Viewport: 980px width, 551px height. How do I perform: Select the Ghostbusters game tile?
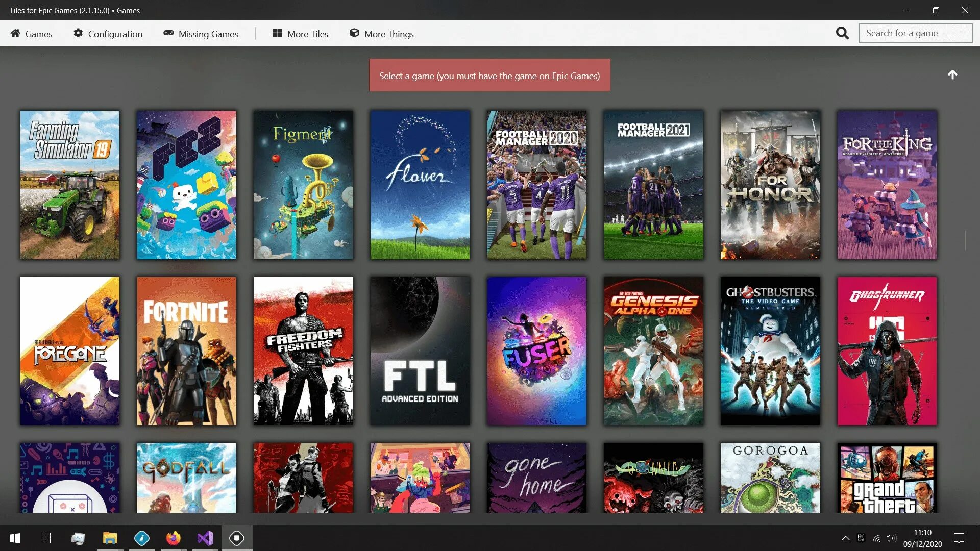[770, 350]
